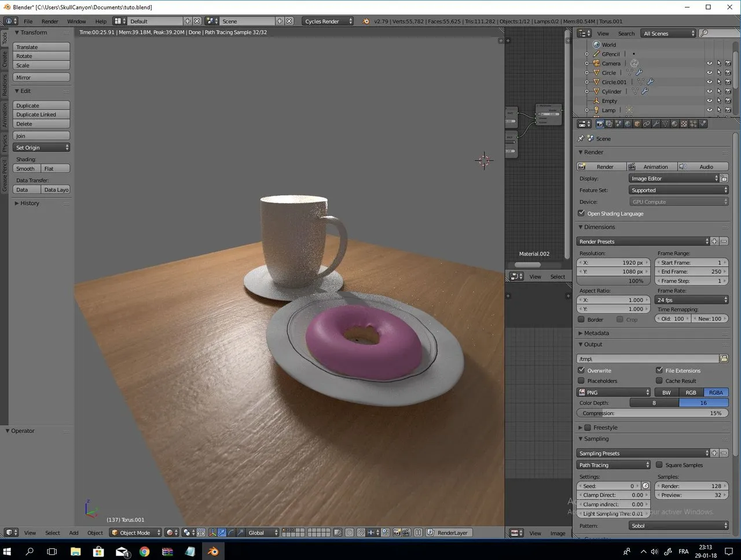Hide the Cylinder with its eye icon
Image resolution: width=741 pixels, height=560 pixels.
point(709,91)
